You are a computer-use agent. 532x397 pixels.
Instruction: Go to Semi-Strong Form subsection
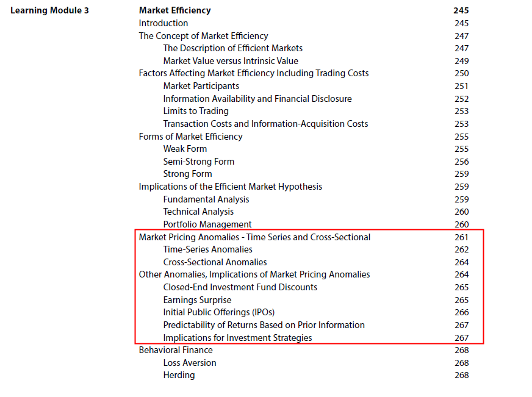pos(198,162)
